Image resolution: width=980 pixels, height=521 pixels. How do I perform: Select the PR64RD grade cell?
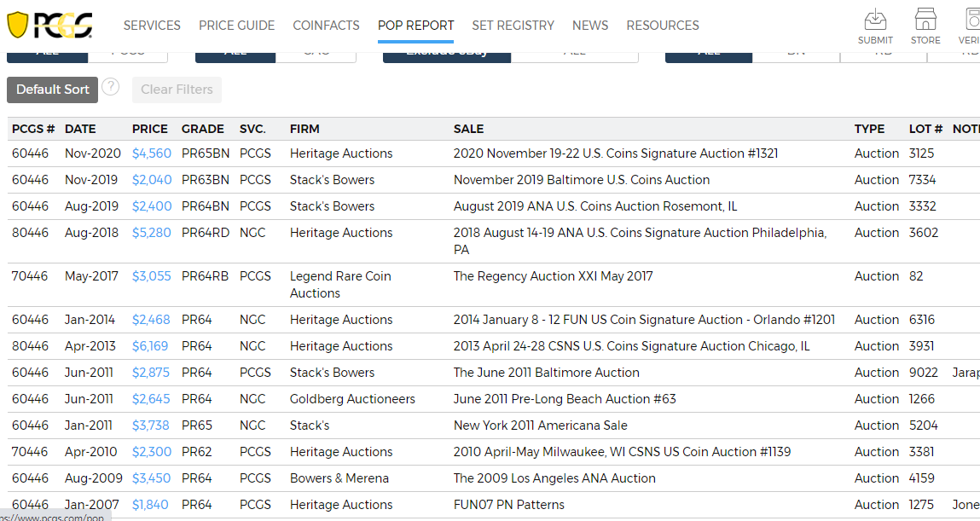(x=206, y=233)
